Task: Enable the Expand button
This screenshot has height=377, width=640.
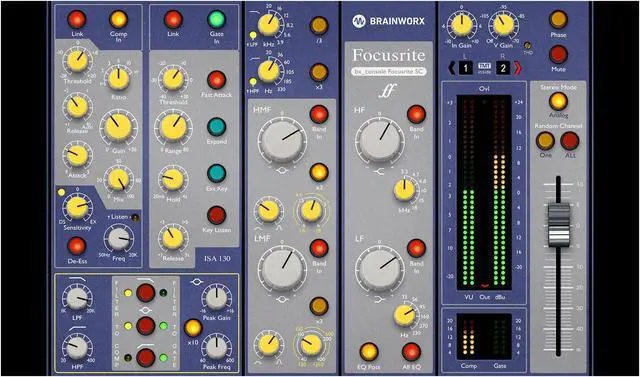Action: tap(216, 127)
